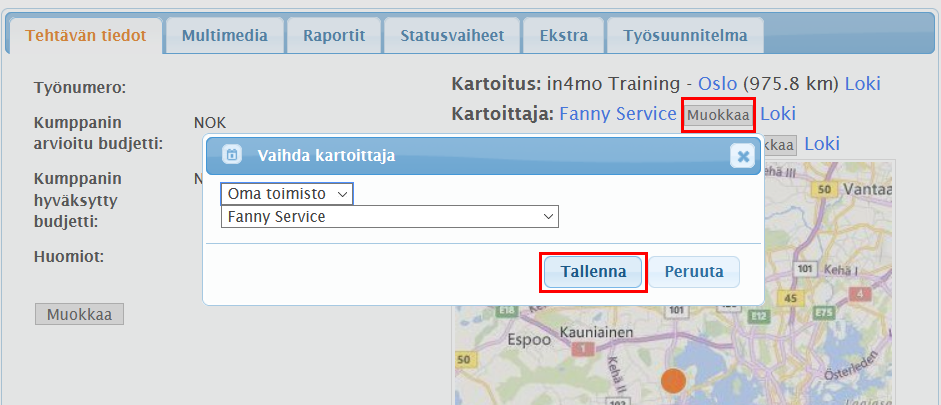Viewport: 941px width, 405px height.
Task: Open the Oslo link
Action: coord(718,84)
